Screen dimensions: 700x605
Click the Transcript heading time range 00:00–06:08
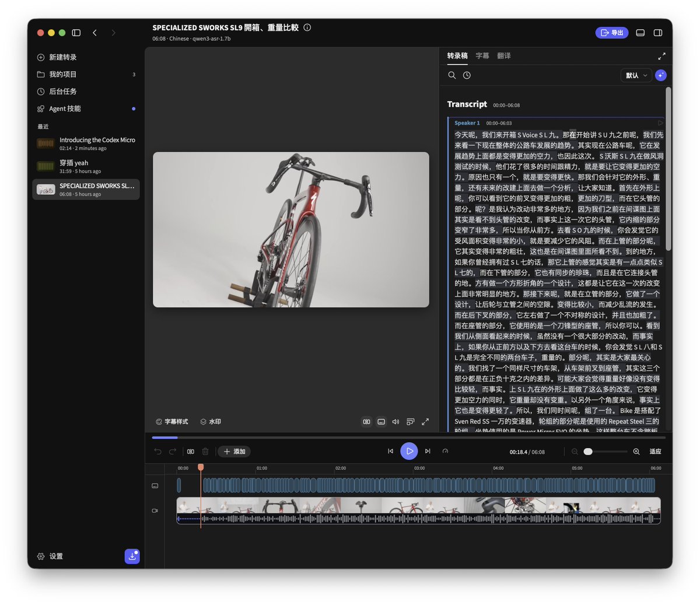(x=506, y=106)
